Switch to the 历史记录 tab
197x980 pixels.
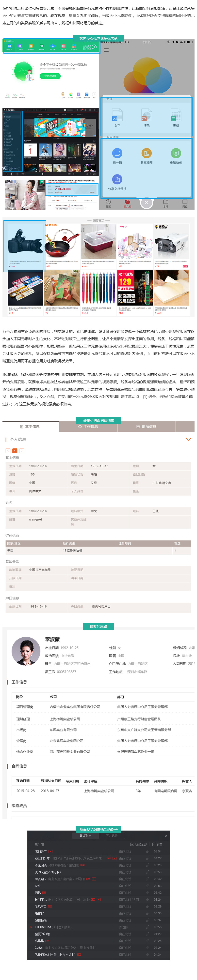point(111,836)
